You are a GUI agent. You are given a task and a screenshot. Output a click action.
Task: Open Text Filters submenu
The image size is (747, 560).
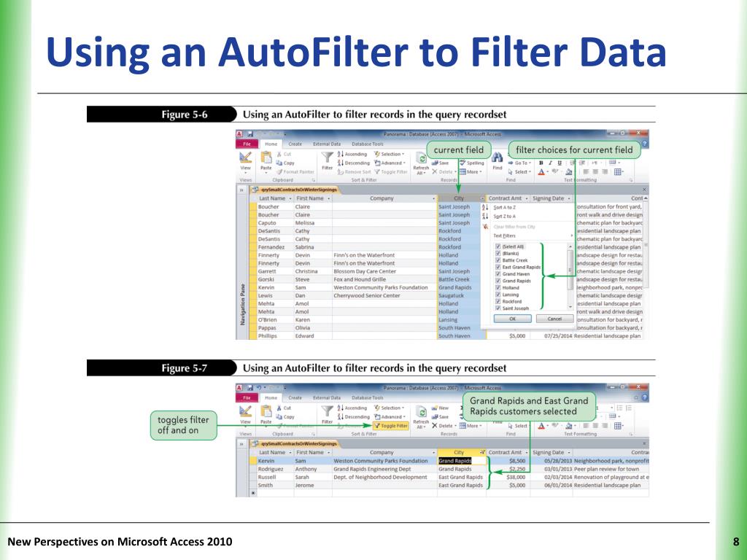coord(532,236)
